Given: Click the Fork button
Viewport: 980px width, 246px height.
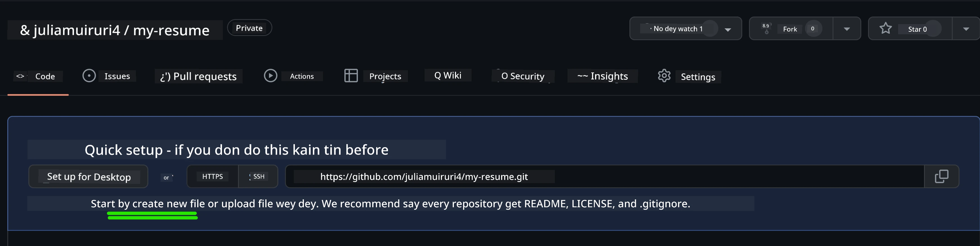Looking at the screenshot, I should [x=791, y=29].
